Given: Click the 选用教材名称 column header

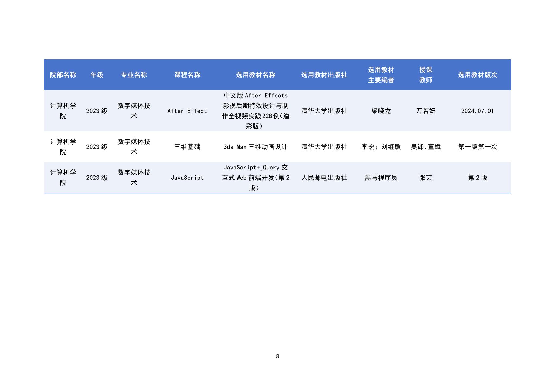Looking at the screenshot, I should pos(256,75).
